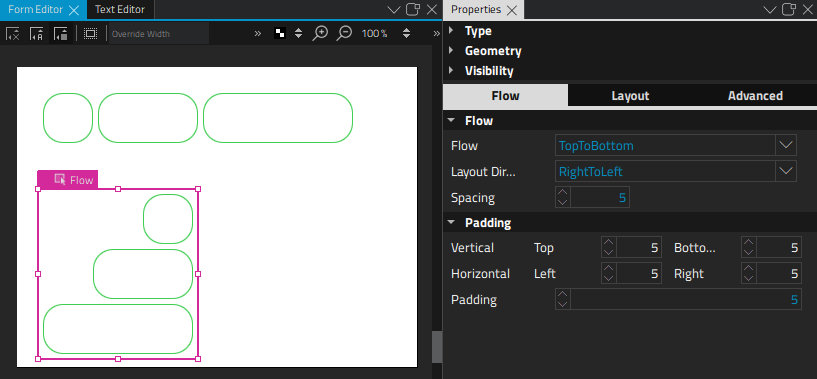
Task: Click the magenta Flow selection label
Action: (68, 180)
